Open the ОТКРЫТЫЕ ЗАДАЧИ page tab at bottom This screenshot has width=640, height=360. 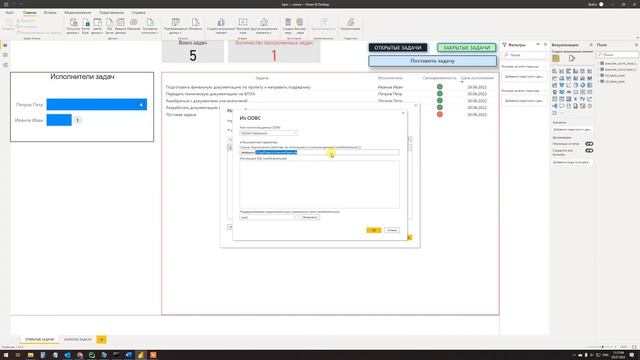(40, 339)
